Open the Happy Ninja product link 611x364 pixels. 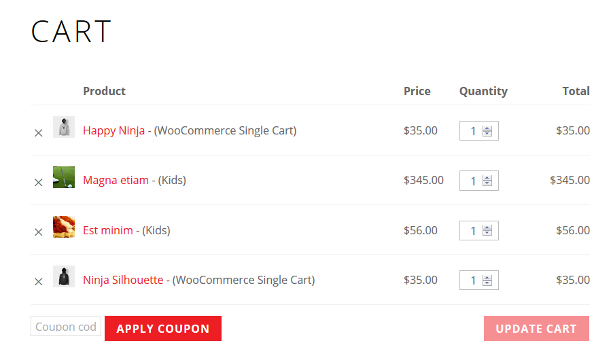pyautogui.click(x=114, y=130)
